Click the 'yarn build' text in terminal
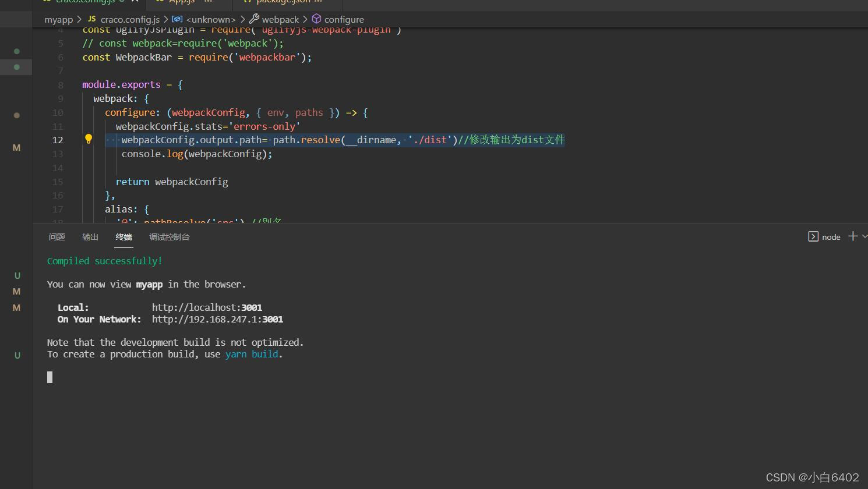 coord(252,354)
